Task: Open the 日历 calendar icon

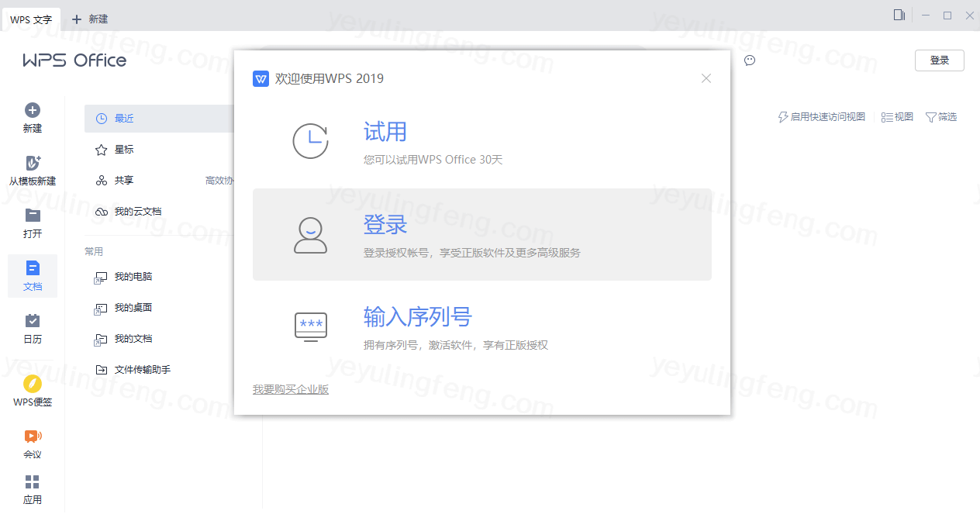Action: (33, 320)
